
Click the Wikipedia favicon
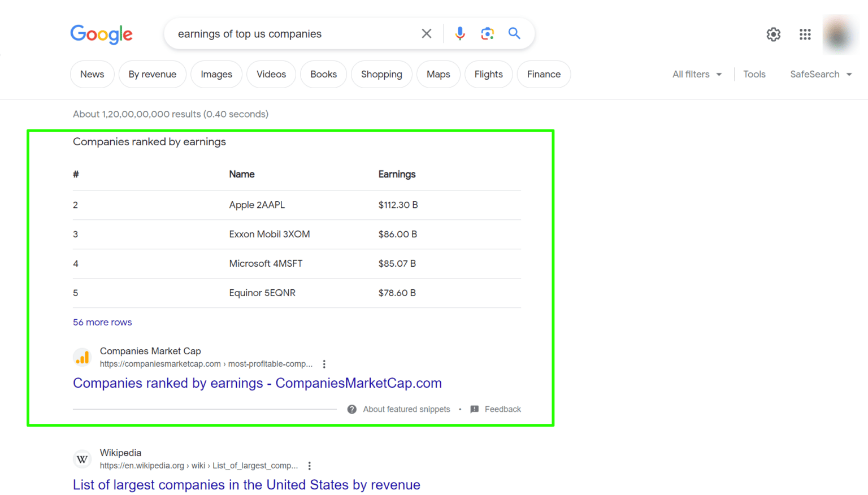tap(82, 459)
